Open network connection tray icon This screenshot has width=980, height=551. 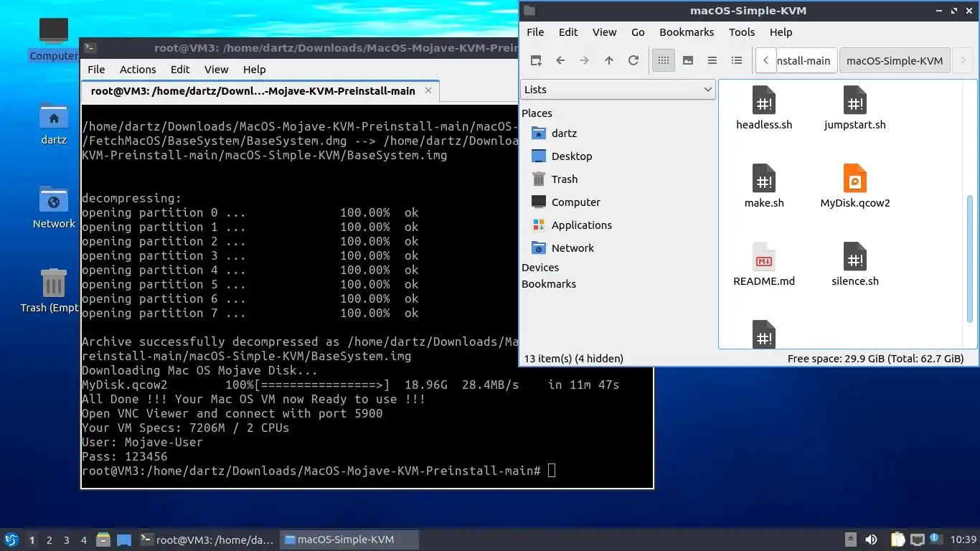[x=918, y=540]
